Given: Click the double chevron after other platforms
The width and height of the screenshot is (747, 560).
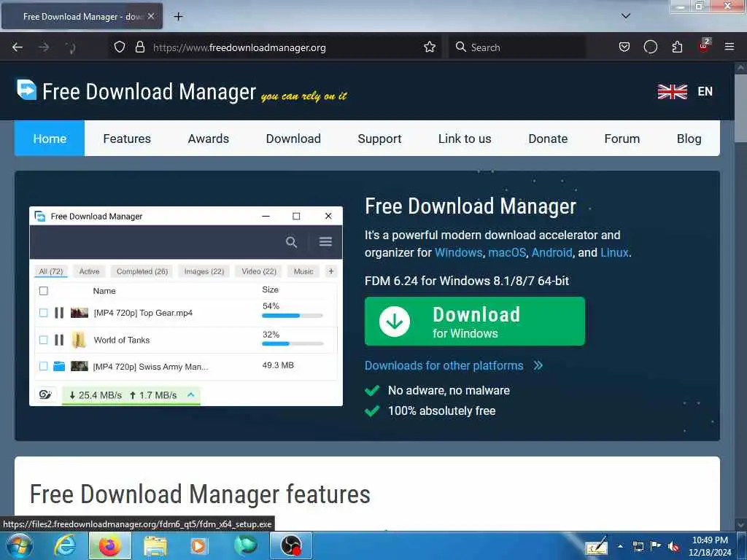Looking at the screenshot, I should coord(538,366).
